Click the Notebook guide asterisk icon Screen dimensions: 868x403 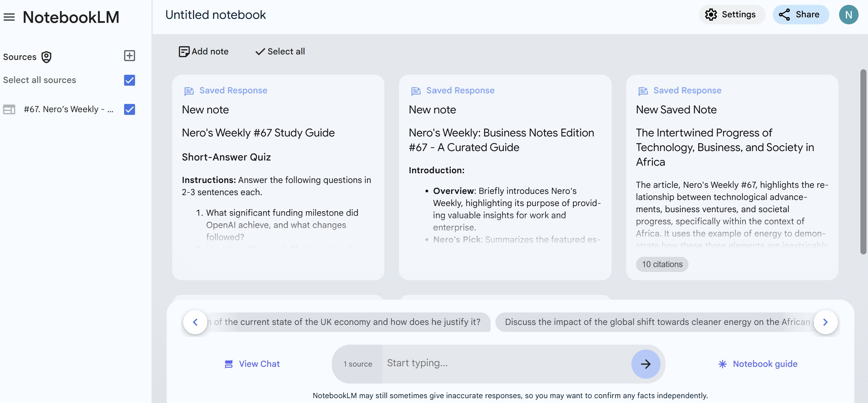(x=722, y=364)
